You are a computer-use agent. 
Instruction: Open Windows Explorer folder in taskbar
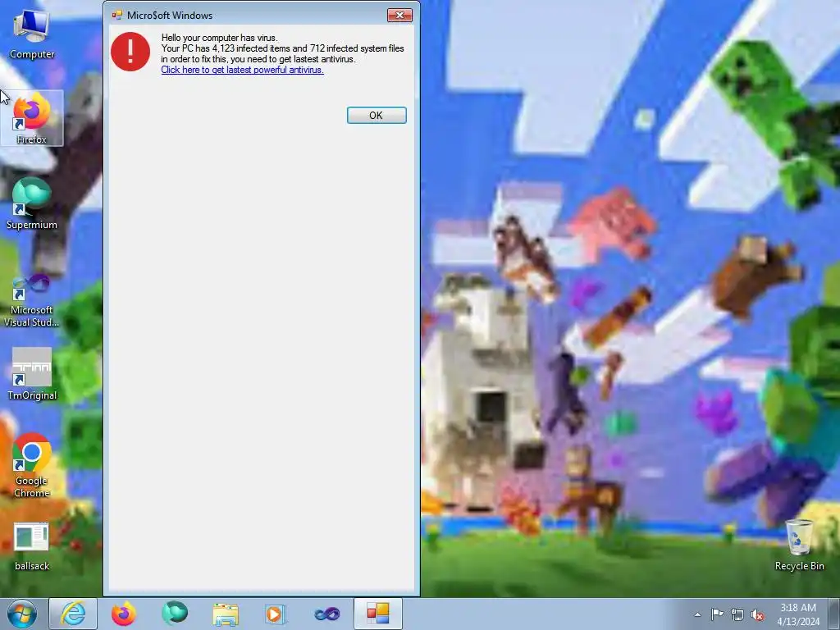[226, 614]
